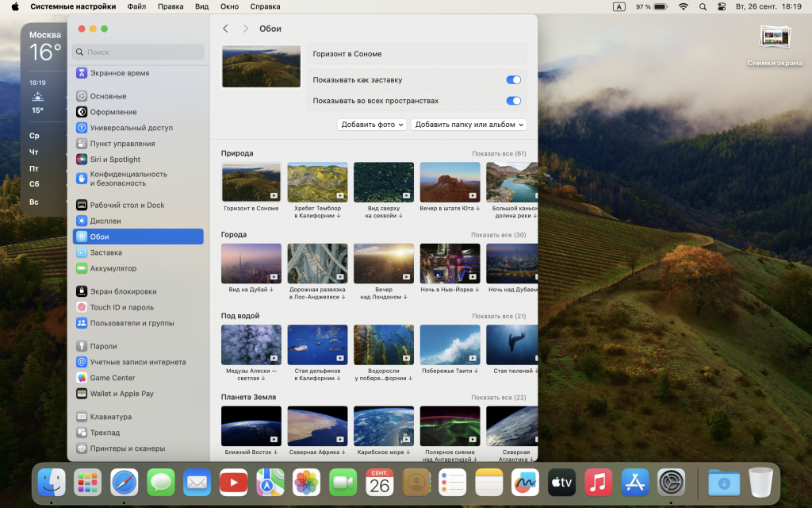Viewport: 812px width, 508px height.
Task: Open Дисплеи settings icon in sidebar
Action: [x=82, y=221]
